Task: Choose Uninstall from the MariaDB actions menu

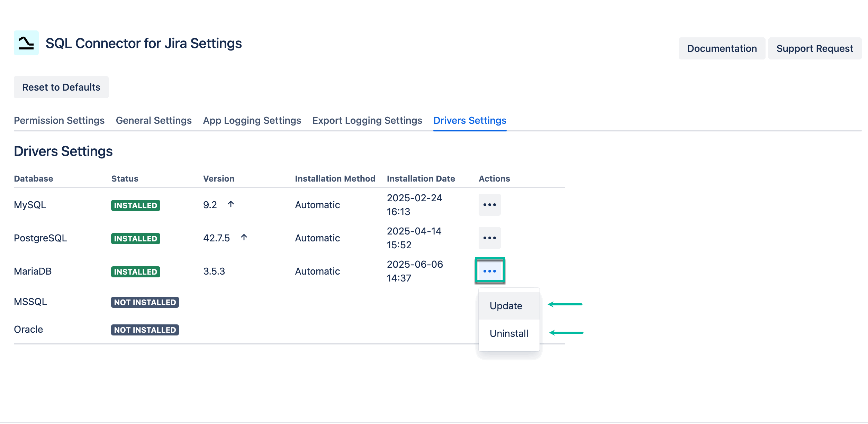Action: pyautogui.click(x=509, y=333)
